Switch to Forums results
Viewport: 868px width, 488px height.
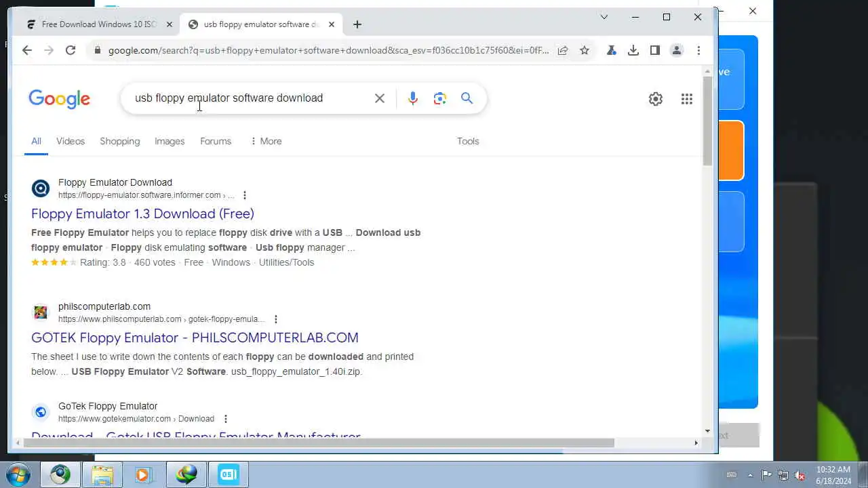tap(216, 141)
